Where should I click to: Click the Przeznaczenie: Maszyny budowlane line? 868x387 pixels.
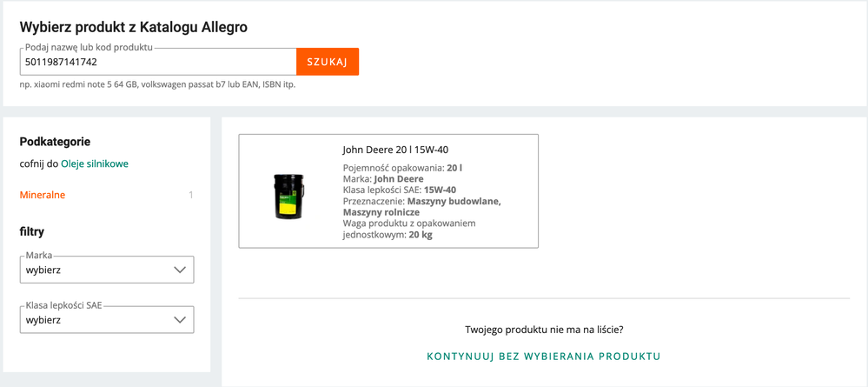[x=421, y=206]
